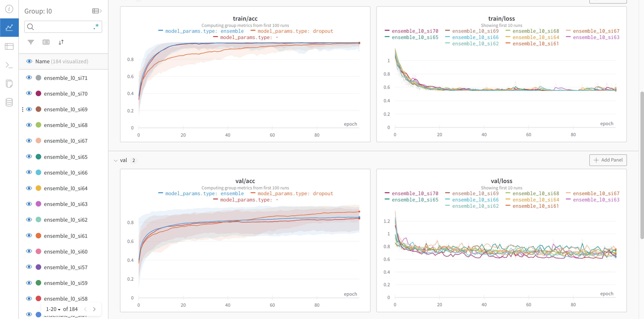Click the ensemble_l0_si68 green color dot
The image size is (644, 319).
[x=38, y=125]
